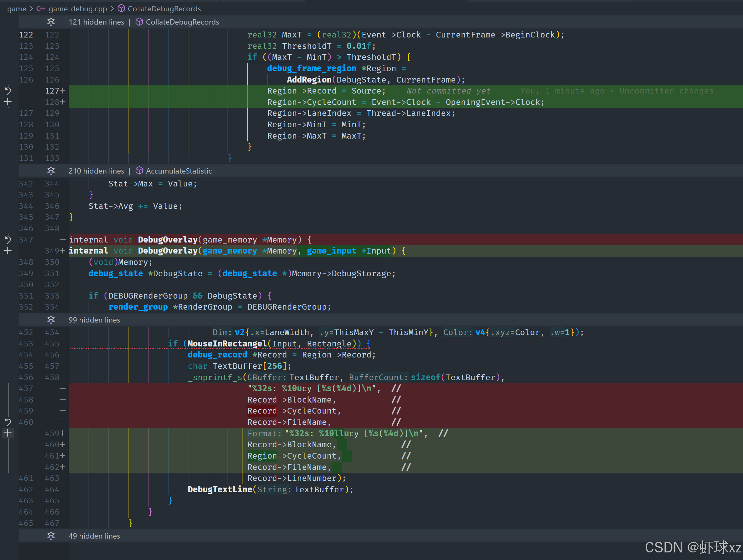Open the game_debug.cpp breadcrumb
The image size is (743, 560).
pos(78,9)
